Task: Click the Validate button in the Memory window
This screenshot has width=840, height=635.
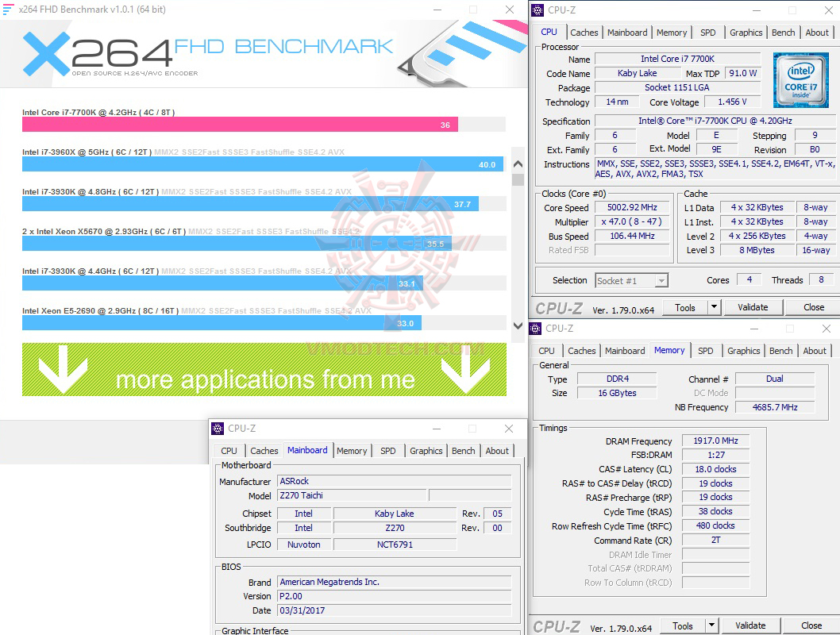Action: click(750, 625)
